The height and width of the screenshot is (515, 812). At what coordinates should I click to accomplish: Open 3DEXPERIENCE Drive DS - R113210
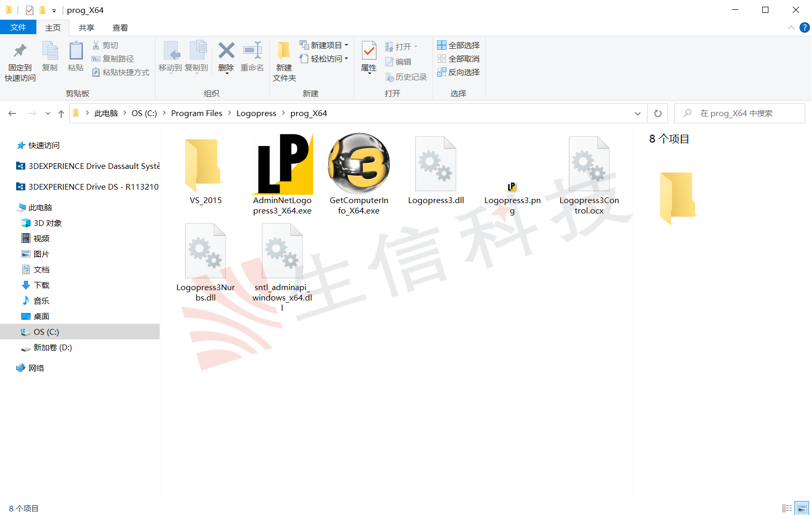[x=88, y=187]
